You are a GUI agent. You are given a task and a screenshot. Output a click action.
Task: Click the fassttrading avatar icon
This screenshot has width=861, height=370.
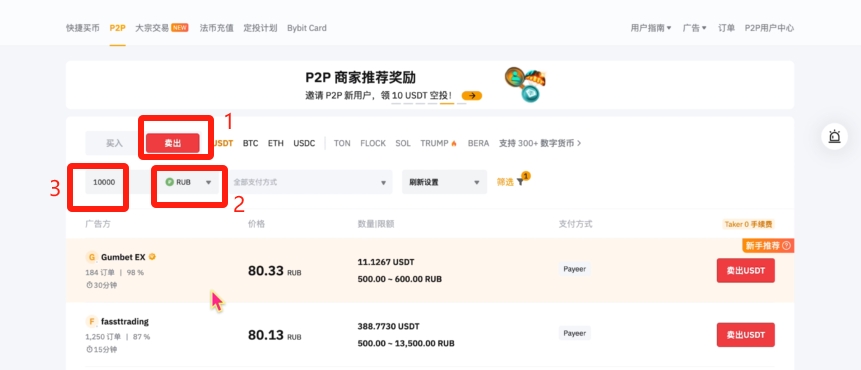pos(92,322)
